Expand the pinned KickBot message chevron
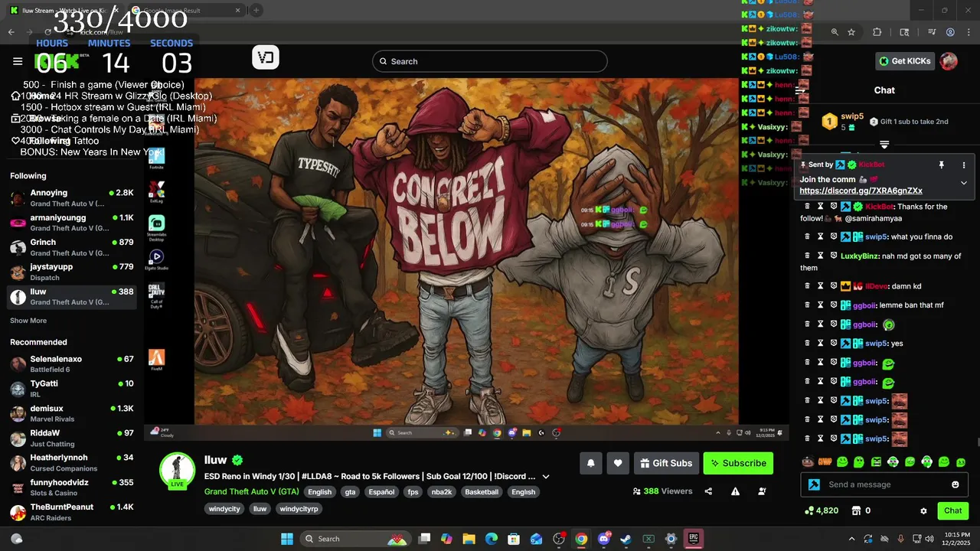This screenshot has width=980, height=551. click(x=964, y=183)
